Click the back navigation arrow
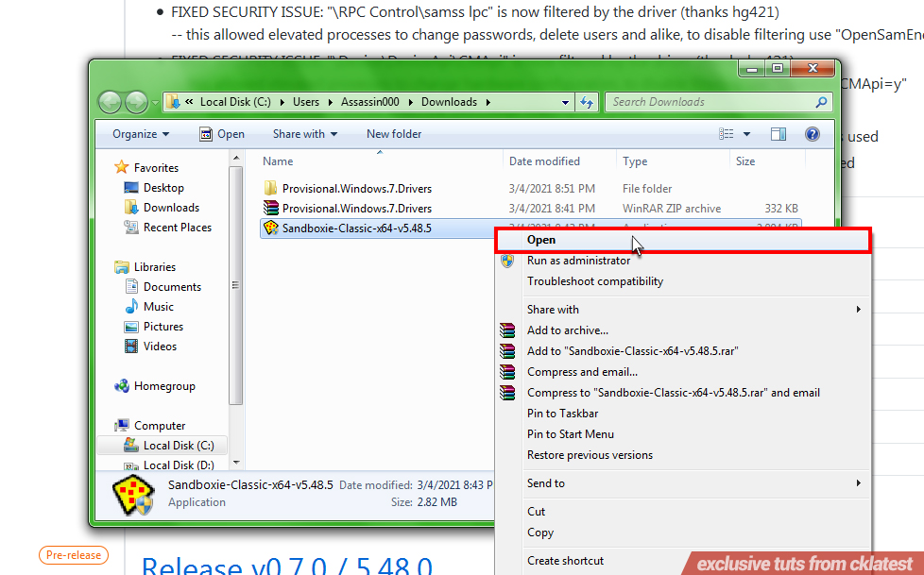 point(110,101)
